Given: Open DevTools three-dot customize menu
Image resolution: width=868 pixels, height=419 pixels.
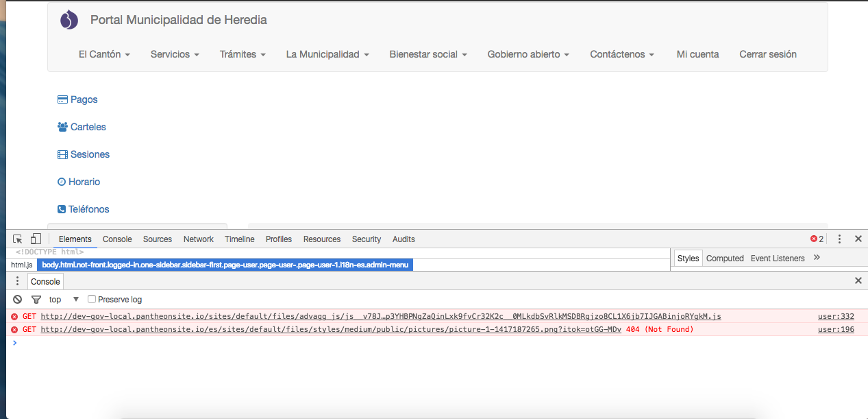Looking at the screenshot, I should 839,239.
